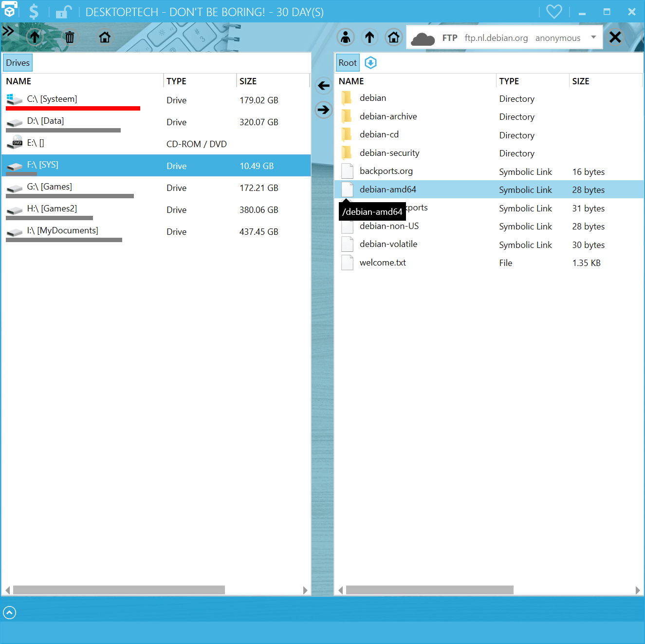The height and width of the screenshot is (644, 645).
Task: Go to home in the left local pane
Action: [105, 37]
